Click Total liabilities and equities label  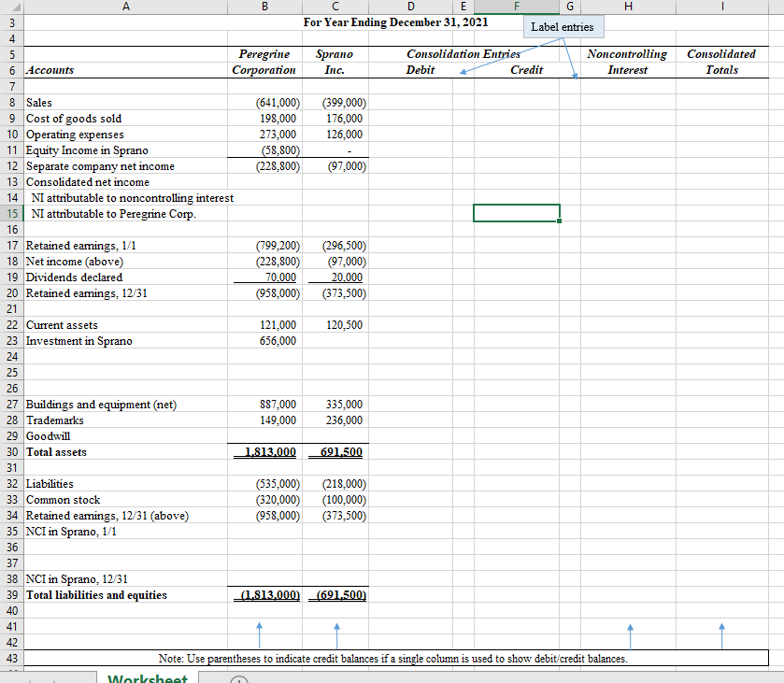click(96, 595)
